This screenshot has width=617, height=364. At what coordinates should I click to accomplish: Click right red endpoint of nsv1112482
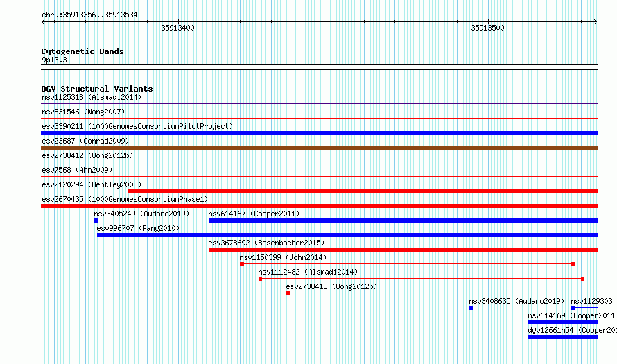pyautogui.click(x=583, y=279)
